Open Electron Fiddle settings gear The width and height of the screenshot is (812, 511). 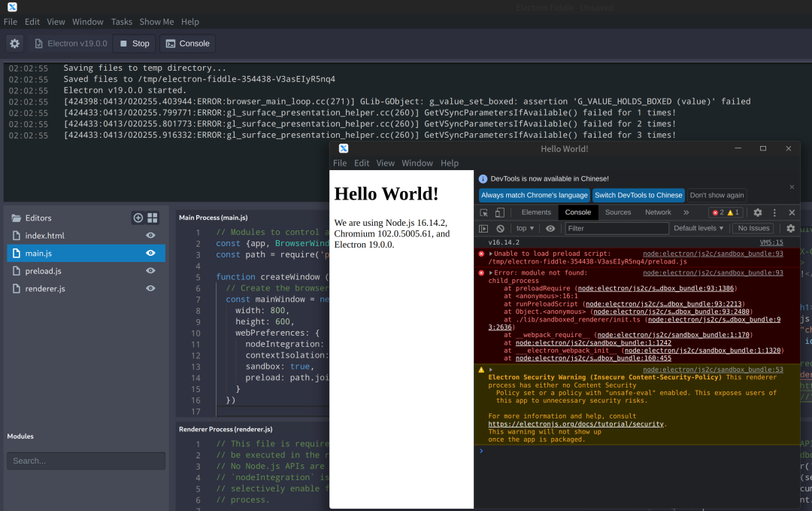[x=14, y=44]
